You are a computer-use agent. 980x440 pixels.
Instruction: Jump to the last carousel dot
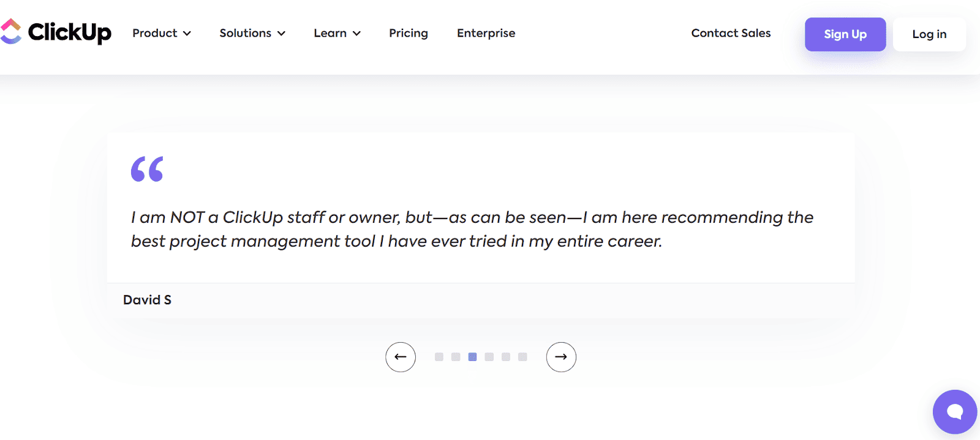pyautogui.click(x=522, y=357)
